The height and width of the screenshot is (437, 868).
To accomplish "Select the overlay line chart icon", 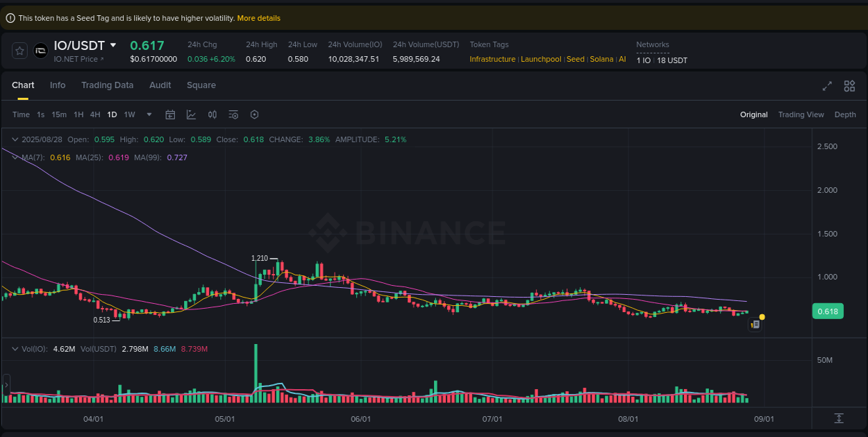I will [x=191, y=114].
